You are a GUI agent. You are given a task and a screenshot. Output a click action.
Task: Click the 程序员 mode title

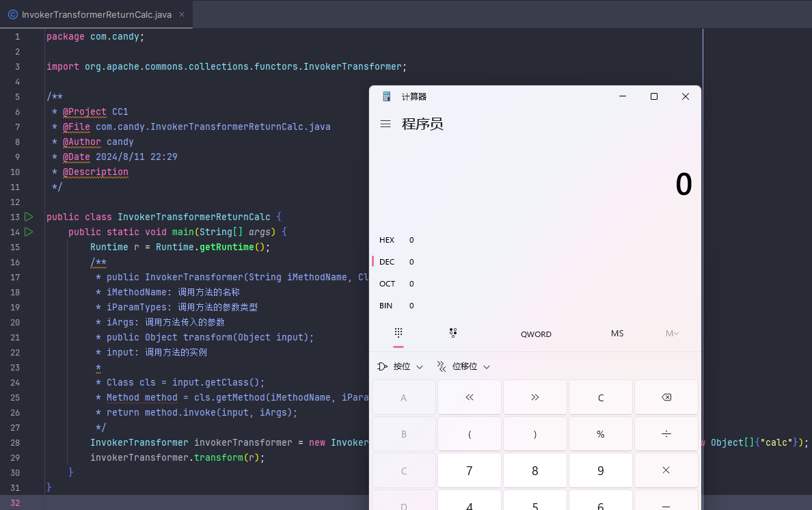[422, 124]
